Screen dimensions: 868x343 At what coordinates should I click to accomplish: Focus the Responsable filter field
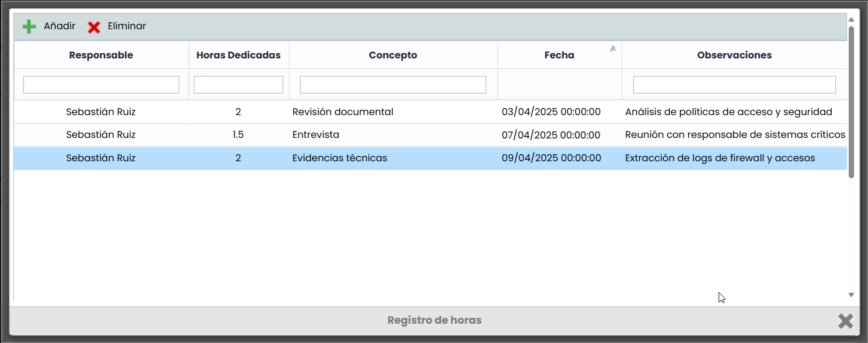(x=101, y=85)
